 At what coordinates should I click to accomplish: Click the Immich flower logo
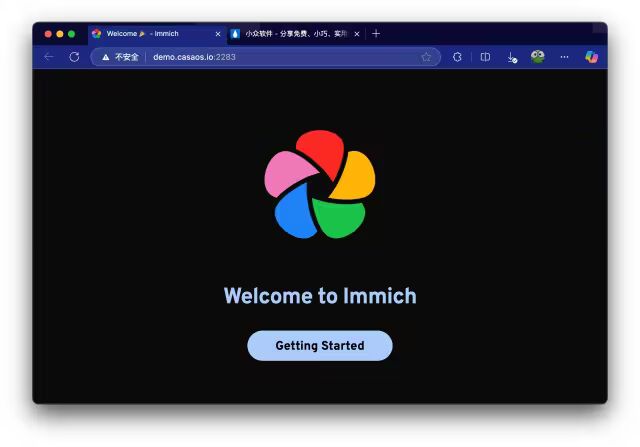pyautogui.click(x=320, y=185)
